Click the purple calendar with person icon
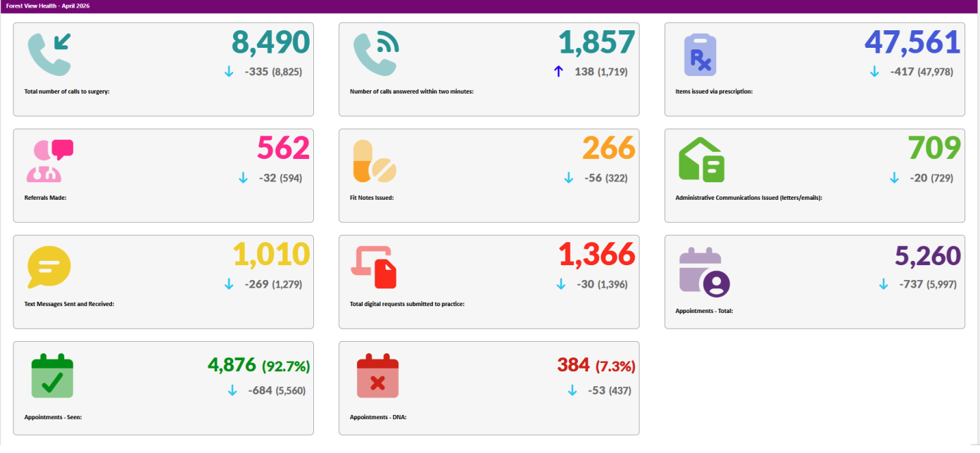Screen dimensions: 980x453 (x=704, y=272)
